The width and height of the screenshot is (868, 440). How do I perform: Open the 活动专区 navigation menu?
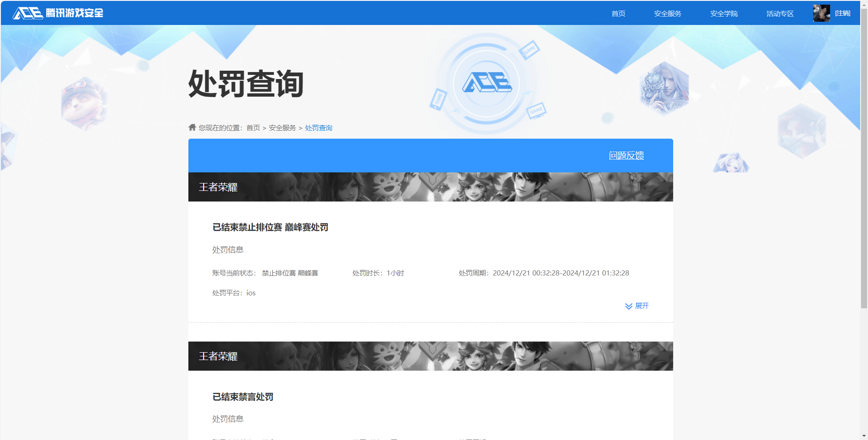(x=779, y=13)
